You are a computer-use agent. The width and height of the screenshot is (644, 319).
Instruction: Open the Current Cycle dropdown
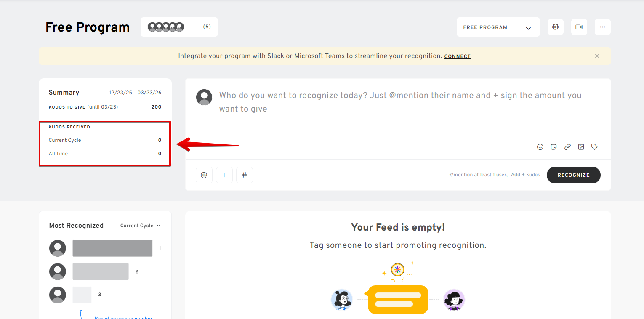click(x=140, y=226)
